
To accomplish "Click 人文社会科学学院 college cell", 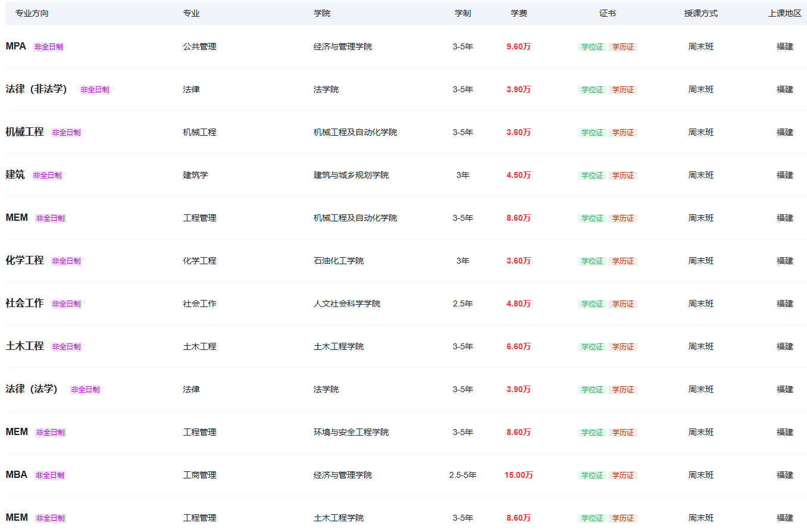I will point(347,303).
